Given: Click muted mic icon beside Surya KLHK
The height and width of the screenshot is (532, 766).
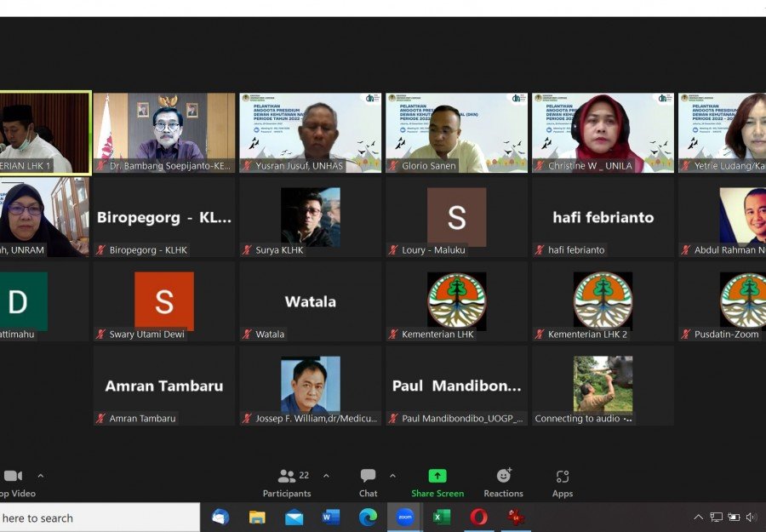Looking at the screenshot, I should 247,250.
